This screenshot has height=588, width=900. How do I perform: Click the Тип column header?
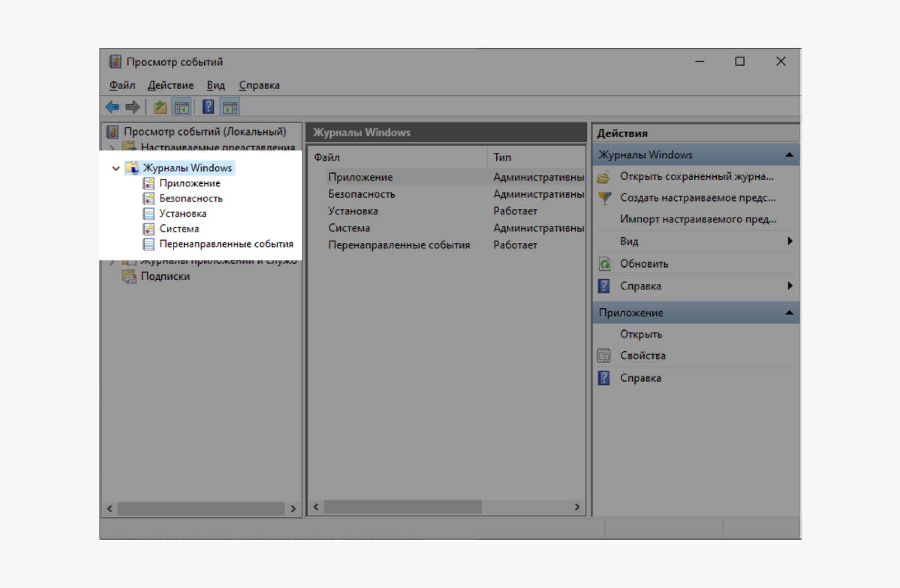click(x=537, y=157)
